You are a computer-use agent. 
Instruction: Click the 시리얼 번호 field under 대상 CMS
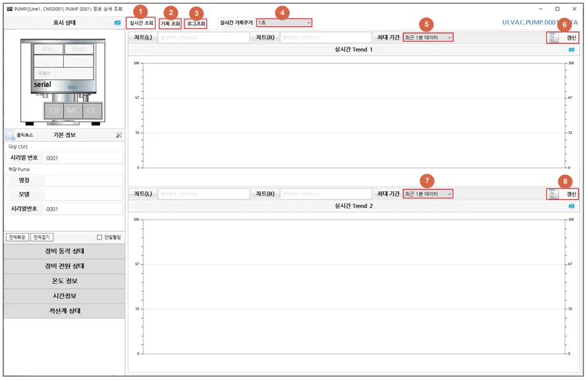[x=84, y=158]
